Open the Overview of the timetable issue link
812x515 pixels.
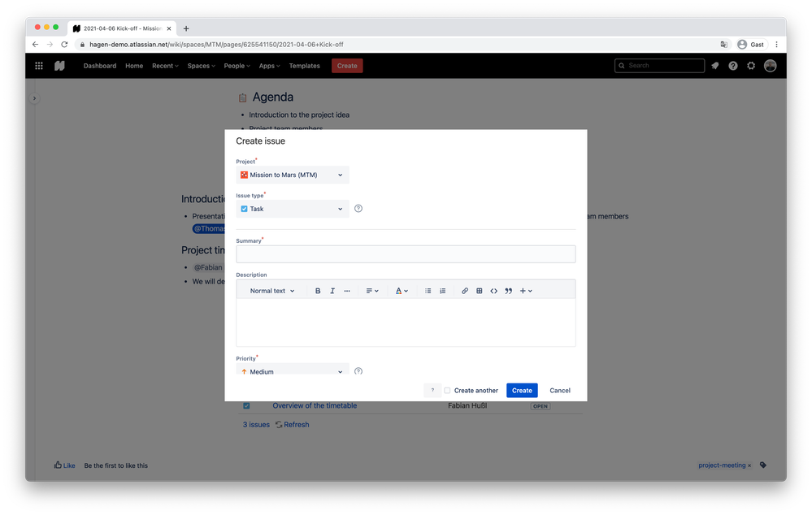click(x=315, y=406)
